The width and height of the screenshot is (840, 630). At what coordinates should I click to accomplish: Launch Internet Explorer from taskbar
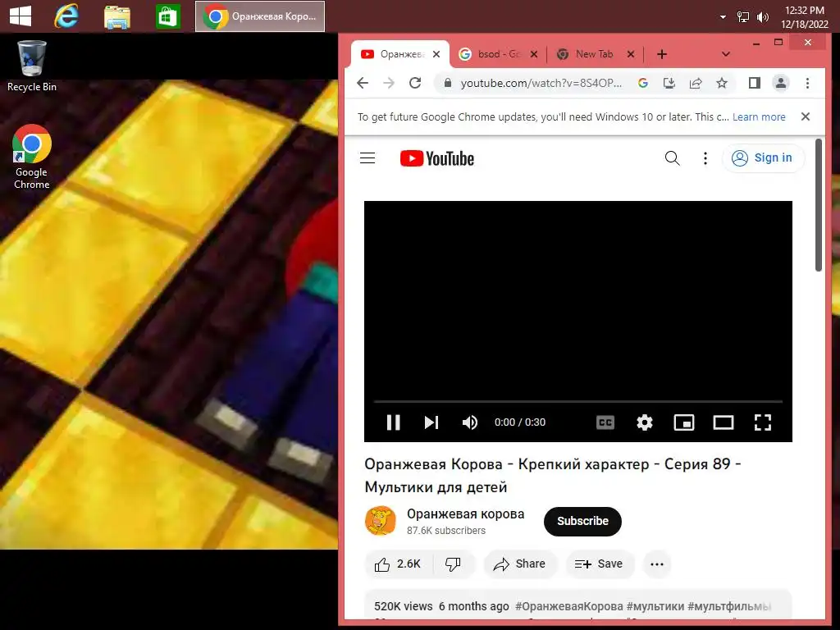[x=66, y=16]
